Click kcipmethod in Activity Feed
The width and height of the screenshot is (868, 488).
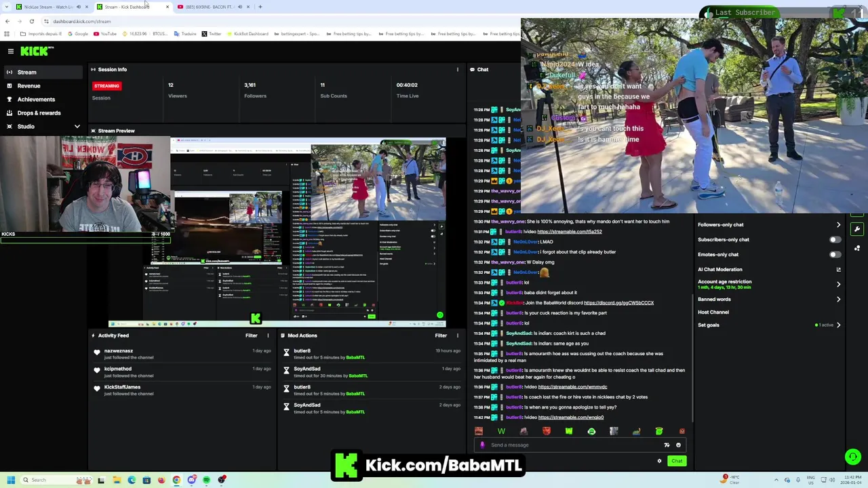pos(118,369)
